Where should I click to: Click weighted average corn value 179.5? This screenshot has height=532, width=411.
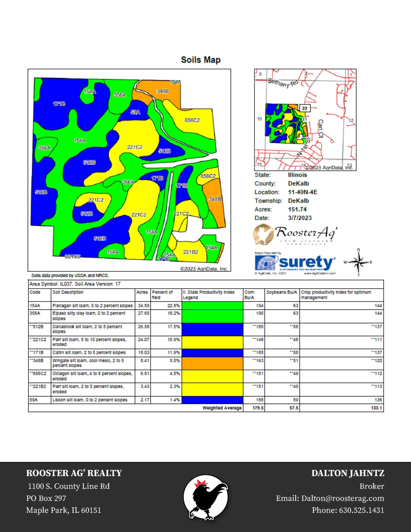point(258,408)
